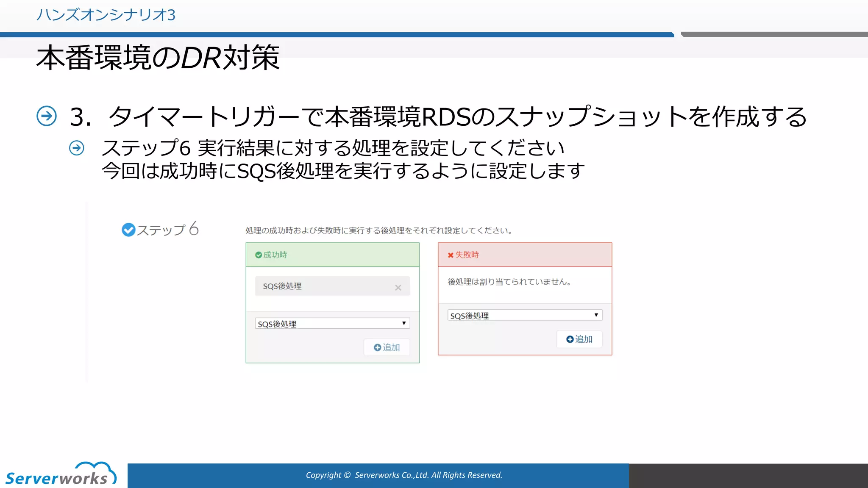Image resolution: width=868 pixels, height=488 pixels.
Task: Click the 失敗時 panel header
Action: coord(525,255)
